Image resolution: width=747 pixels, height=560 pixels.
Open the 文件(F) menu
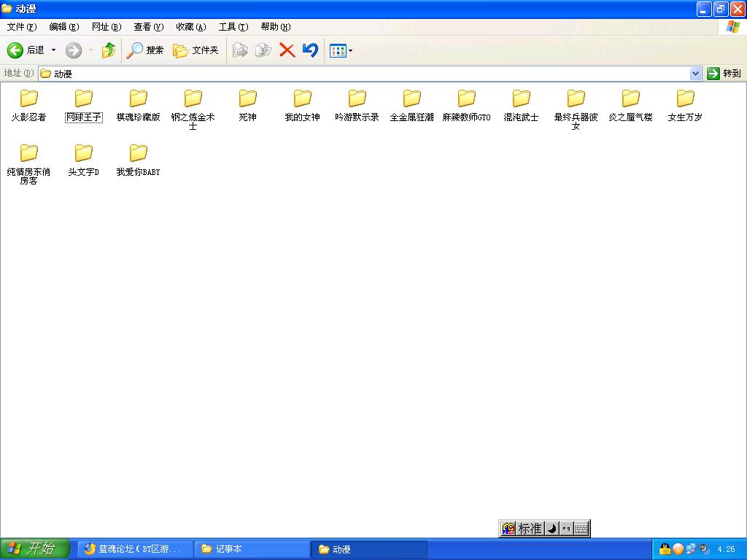click(21, 27)
